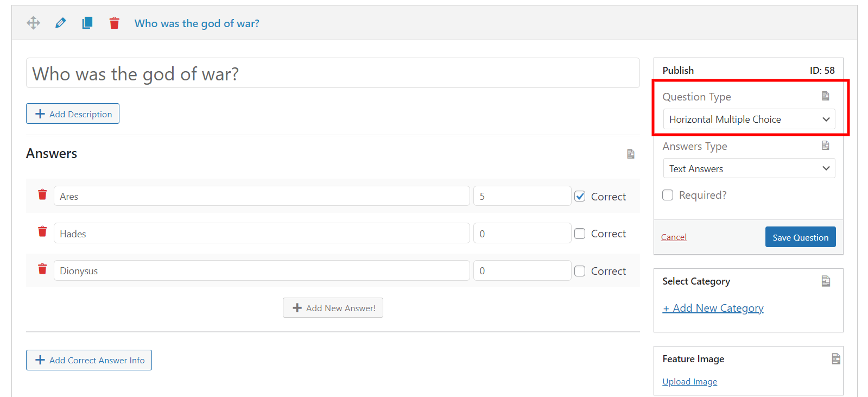Click the points field of the Ares answer
This screenshot has width=868, height=397.
pos(522,196)
